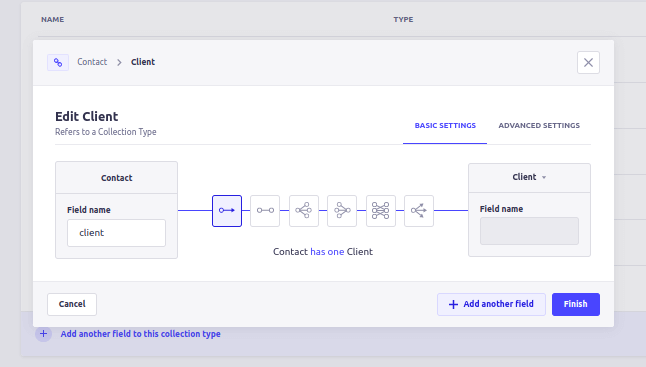The image size is (646, 367).
Task: Add another field to this collection type
Action: [x=140, y=334]
